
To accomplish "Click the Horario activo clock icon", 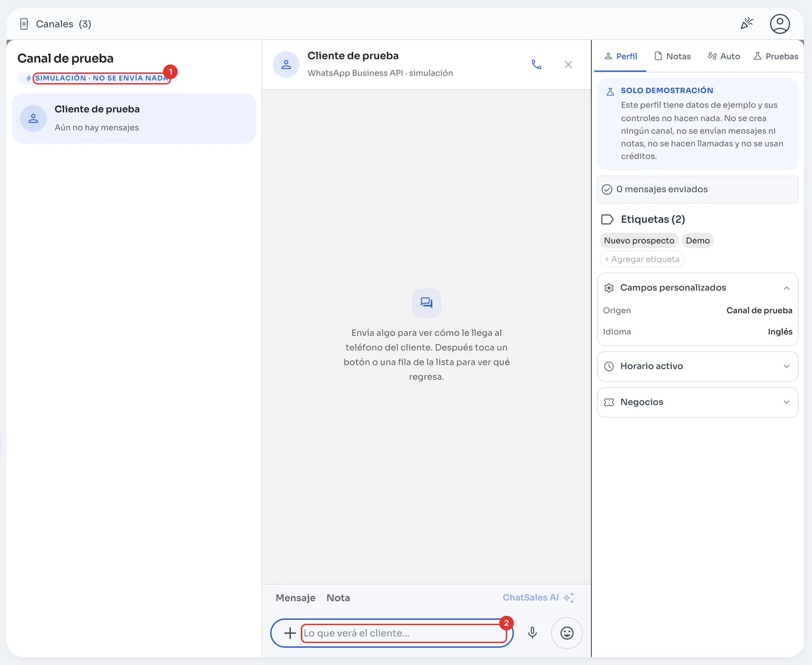I will [609, 366].
